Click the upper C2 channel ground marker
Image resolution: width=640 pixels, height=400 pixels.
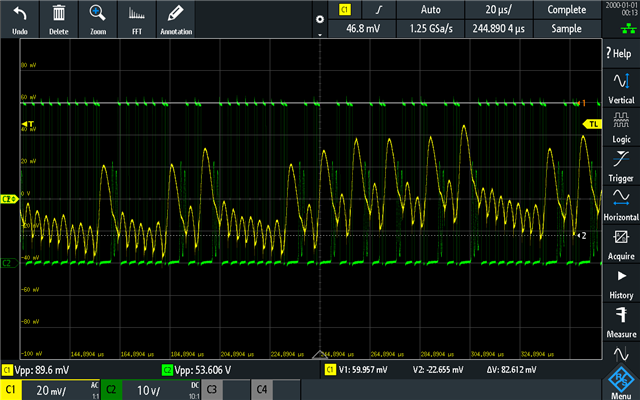(9, 199)
